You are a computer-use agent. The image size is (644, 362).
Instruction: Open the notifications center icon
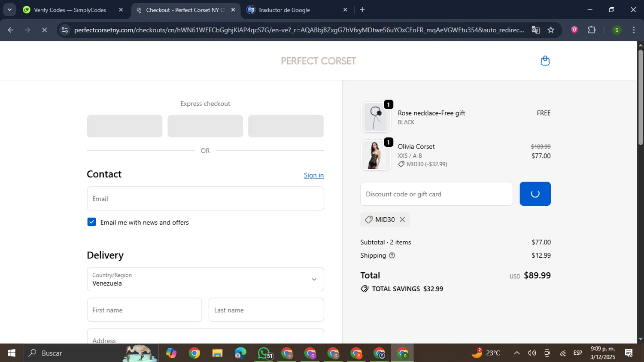[629, 353]
